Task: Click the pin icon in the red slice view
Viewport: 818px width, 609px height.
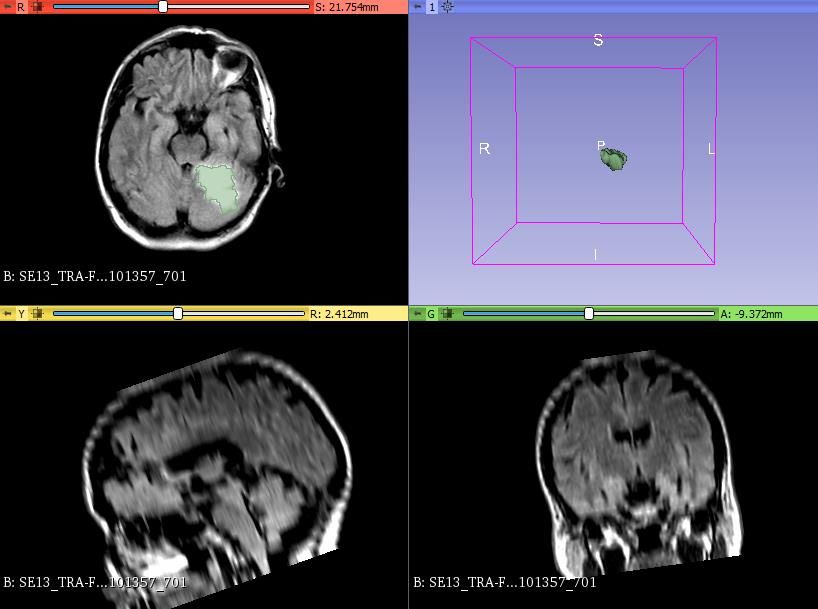Action: point(7,7)
